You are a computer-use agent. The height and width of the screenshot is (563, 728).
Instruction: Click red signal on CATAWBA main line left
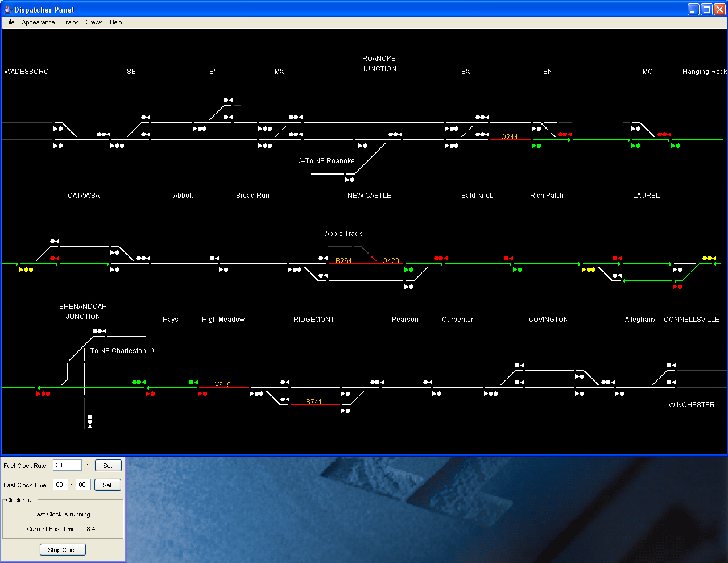tap(55, 258)
